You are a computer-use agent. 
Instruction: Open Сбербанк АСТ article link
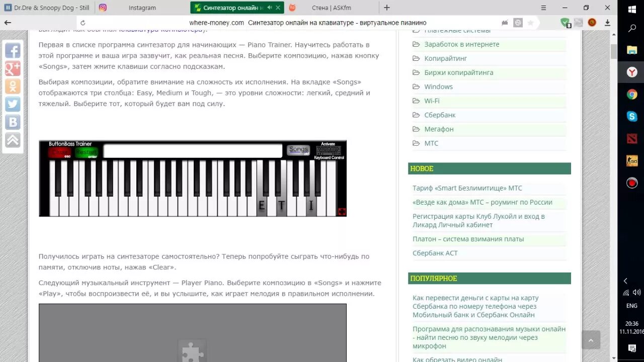(435, 253)
